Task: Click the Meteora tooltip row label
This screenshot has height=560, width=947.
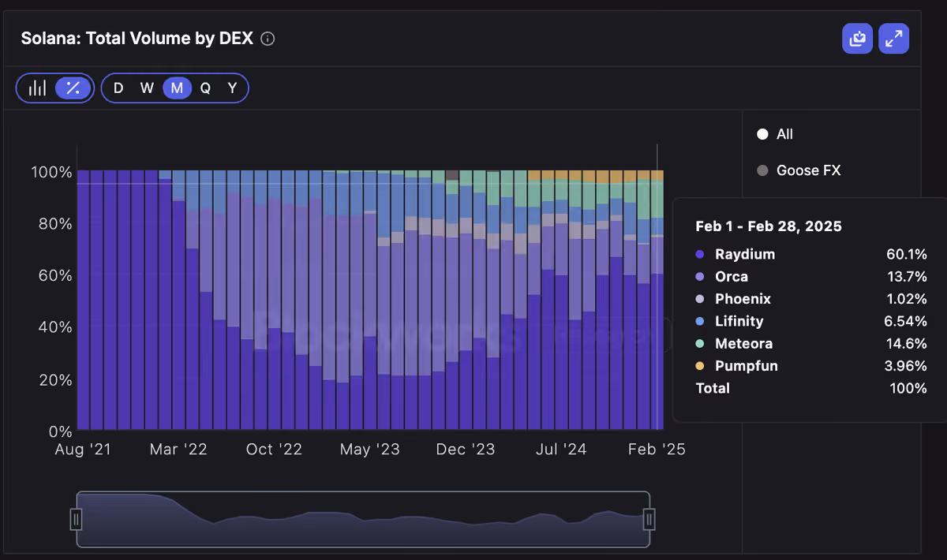Action: (x=744, y=344)
